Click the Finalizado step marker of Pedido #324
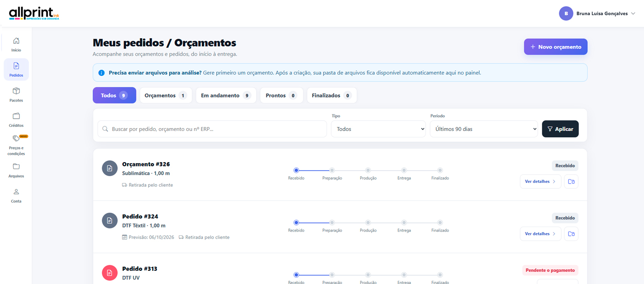The image size is (644, 284). coord(440,222)
